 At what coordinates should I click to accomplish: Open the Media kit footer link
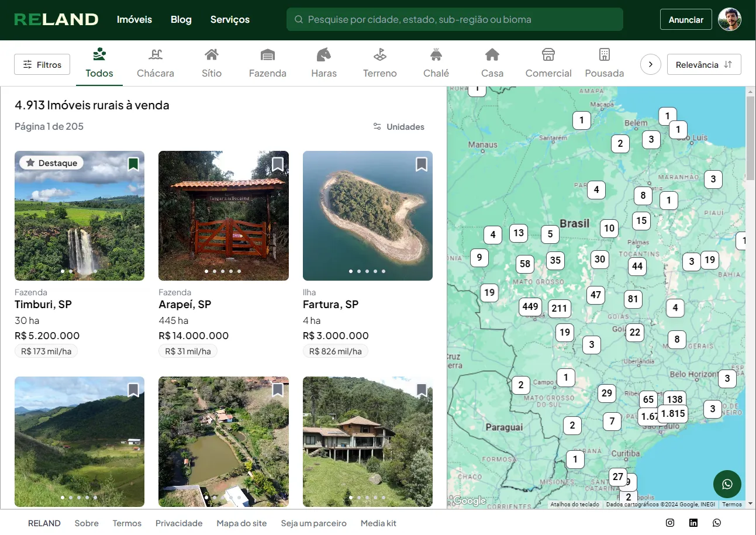click(x=378, y=523)
